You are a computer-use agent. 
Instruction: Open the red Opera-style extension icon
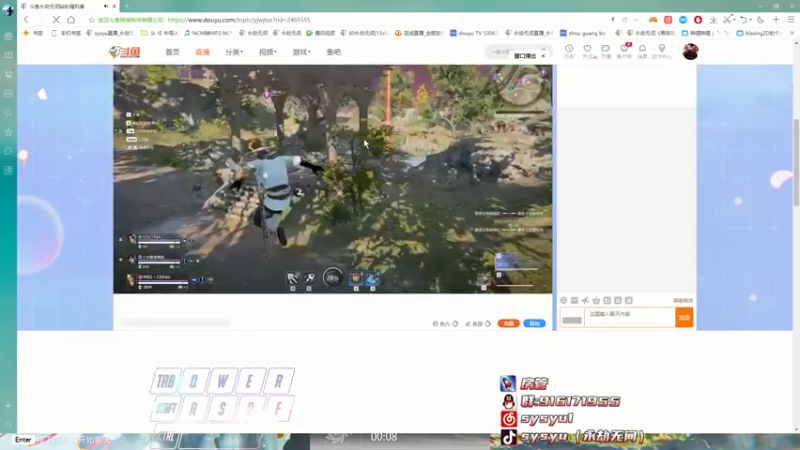click(698, 20)
